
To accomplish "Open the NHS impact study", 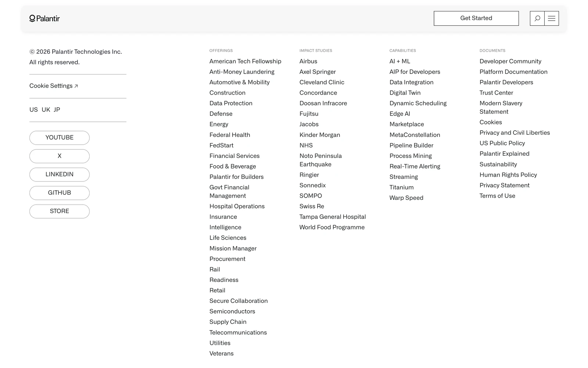I will pyautogui.click(x=306, y=145).
